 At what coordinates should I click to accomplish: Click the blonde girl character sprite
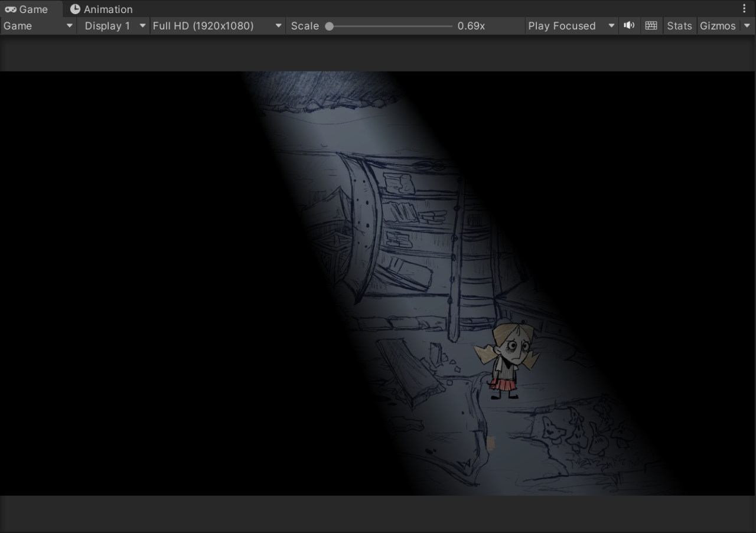507,359
